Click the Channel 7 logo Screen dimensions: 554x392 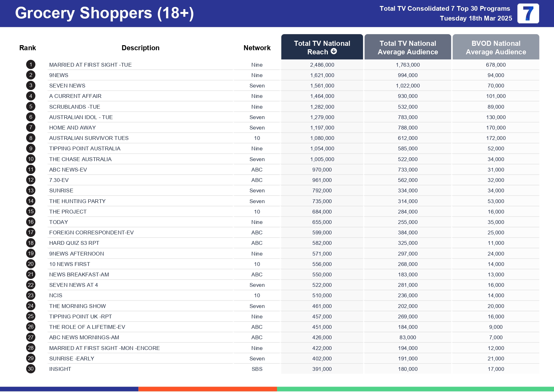[x=528, y=14]
